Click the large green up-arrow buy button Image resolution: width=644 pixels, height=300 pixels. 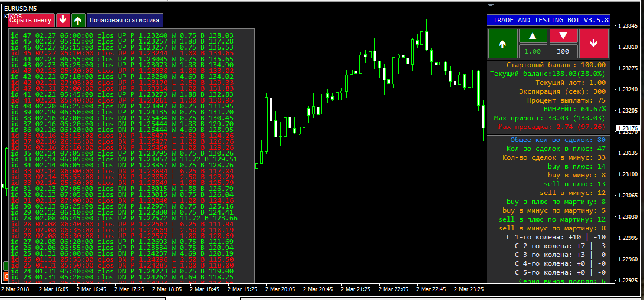point(502,44)
